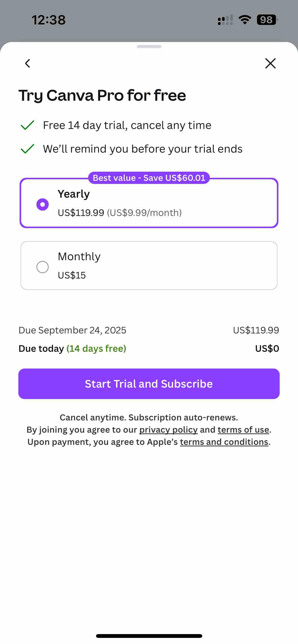The height and width of the screenshot is (644, 298).
Task: Close the Canva Pro trial sheet
Action: [270, 63]
